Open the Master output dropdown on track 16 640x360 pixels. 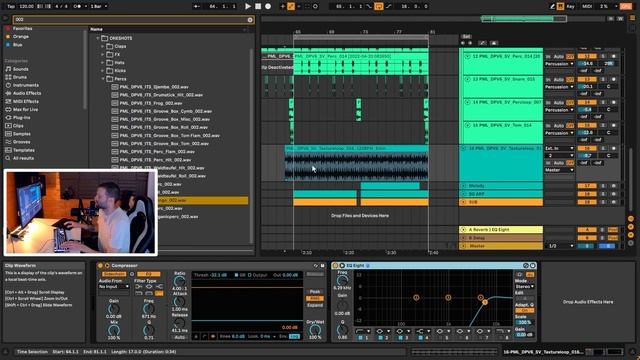(559, 170)
